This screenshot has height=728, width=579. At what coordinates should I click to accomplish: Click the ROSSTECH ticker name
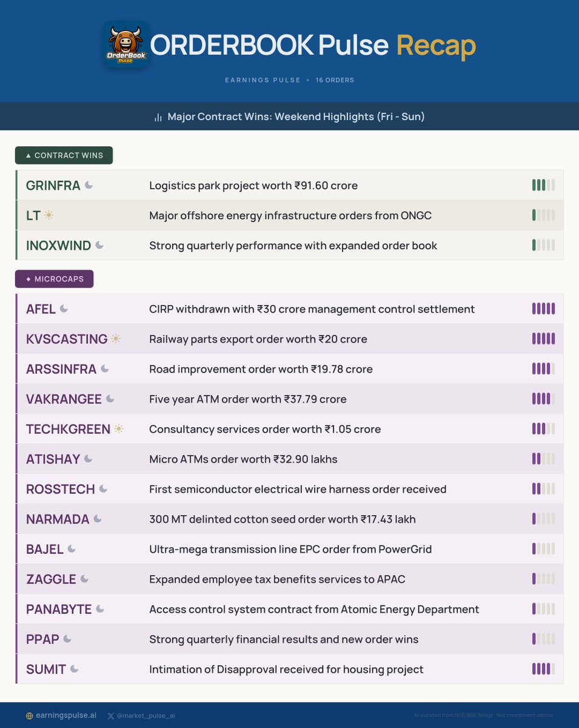coord(61,490)
